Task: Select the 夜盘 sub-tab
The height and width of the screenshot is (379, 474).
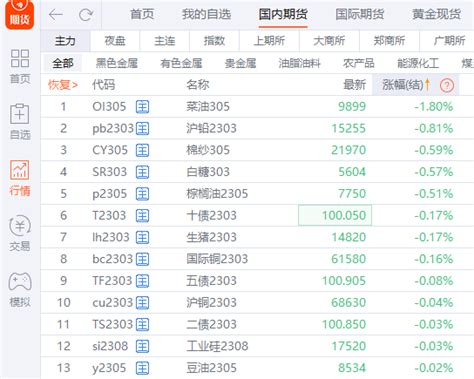Action: tap(115, 41)
